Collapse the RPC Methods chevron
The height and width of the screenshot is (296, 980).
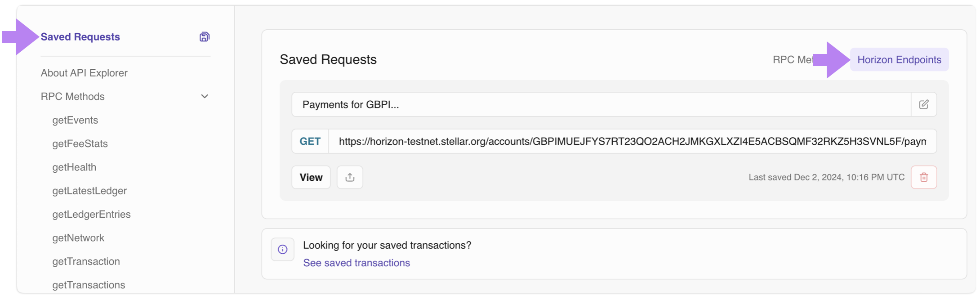205,96
